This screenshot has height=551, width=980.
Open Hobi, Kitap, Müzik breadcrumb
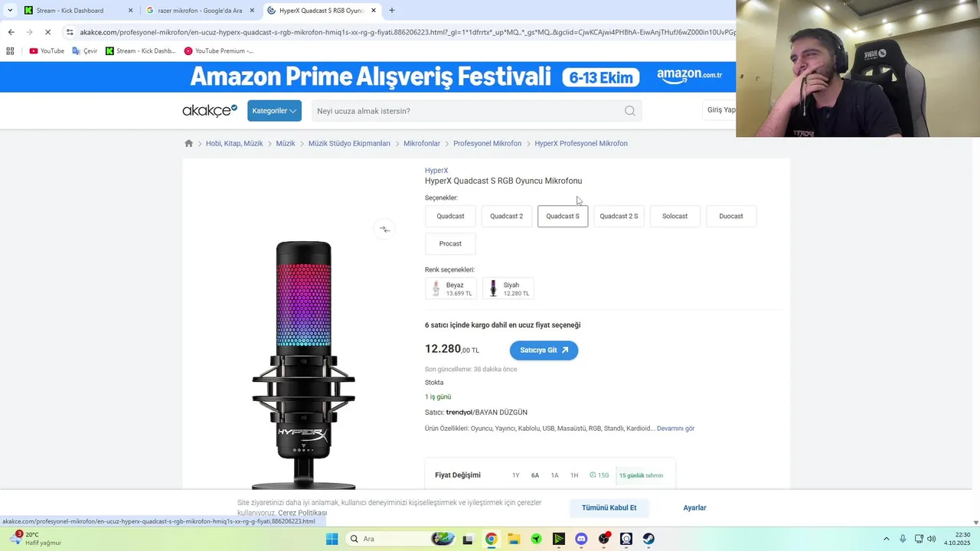tap(234, 143)
